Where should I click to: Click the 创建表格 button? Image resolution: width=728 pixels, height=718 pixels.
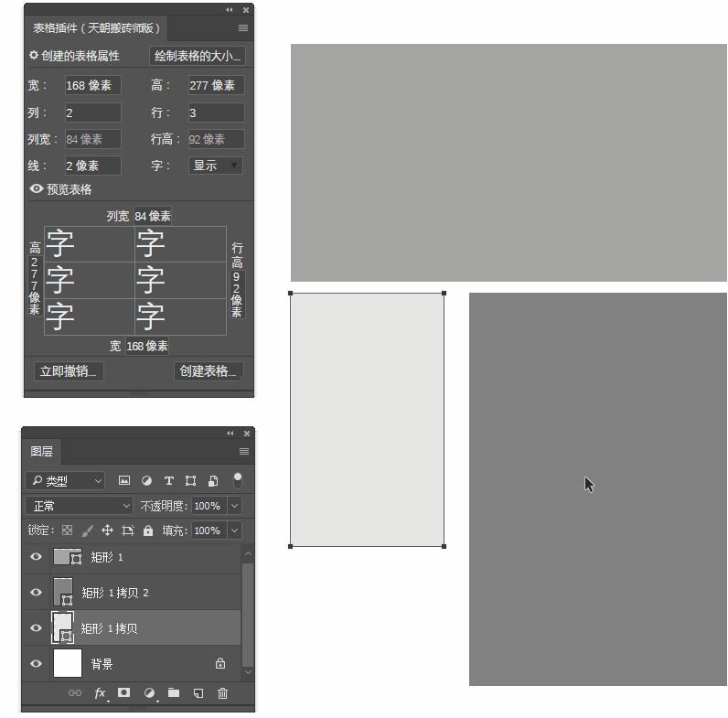[x=209, y=371]
